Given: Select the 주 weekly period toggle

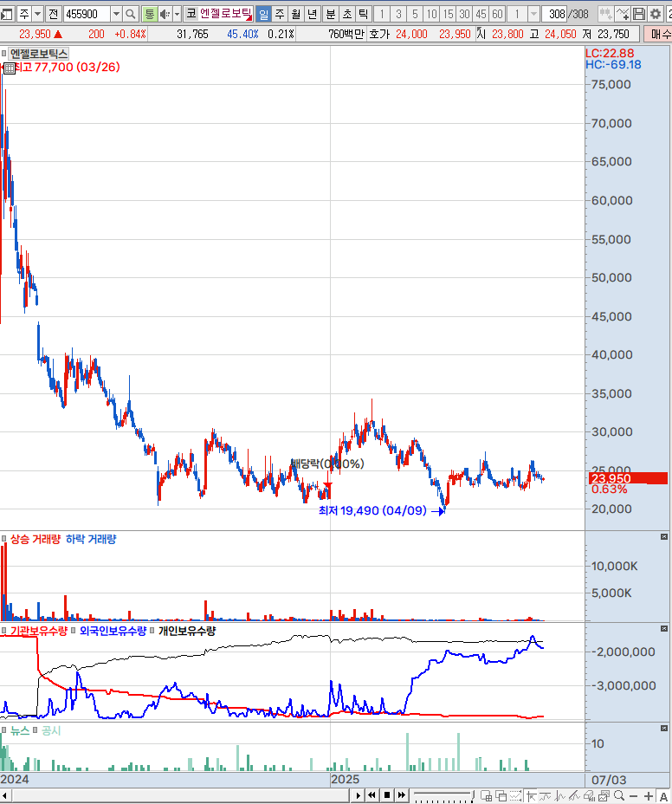Looking at the screenshot, I should 280,14.
